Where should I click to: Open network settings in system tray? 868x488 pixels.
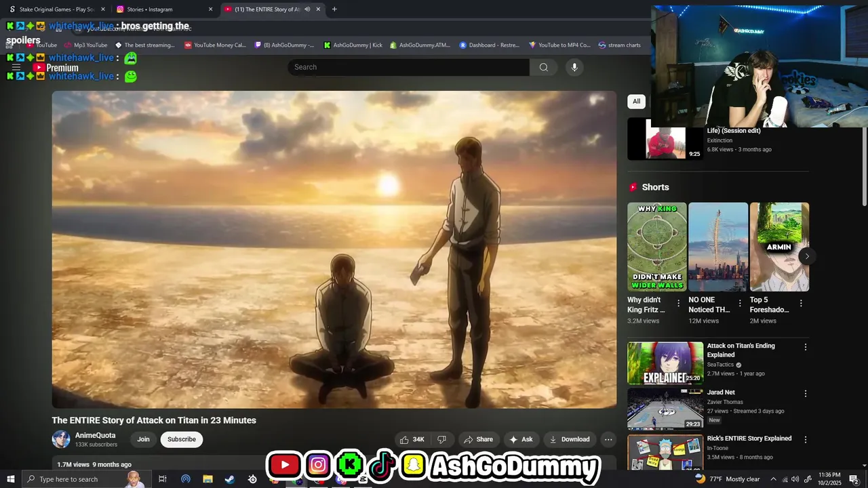784,479
